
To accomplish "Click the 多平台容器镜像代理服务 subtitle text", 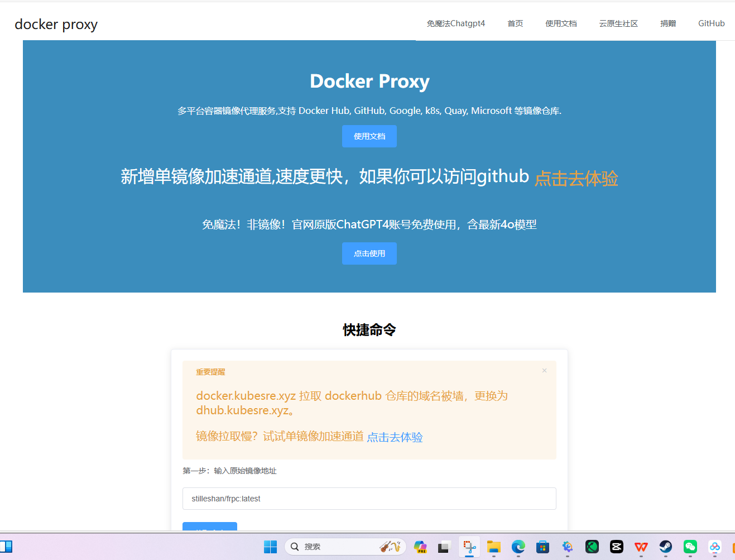I will (369, 111).
